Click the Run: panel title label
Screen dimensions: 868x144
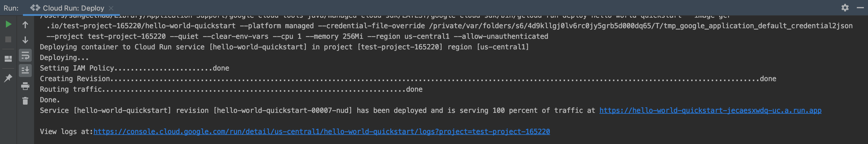point(11,8)
